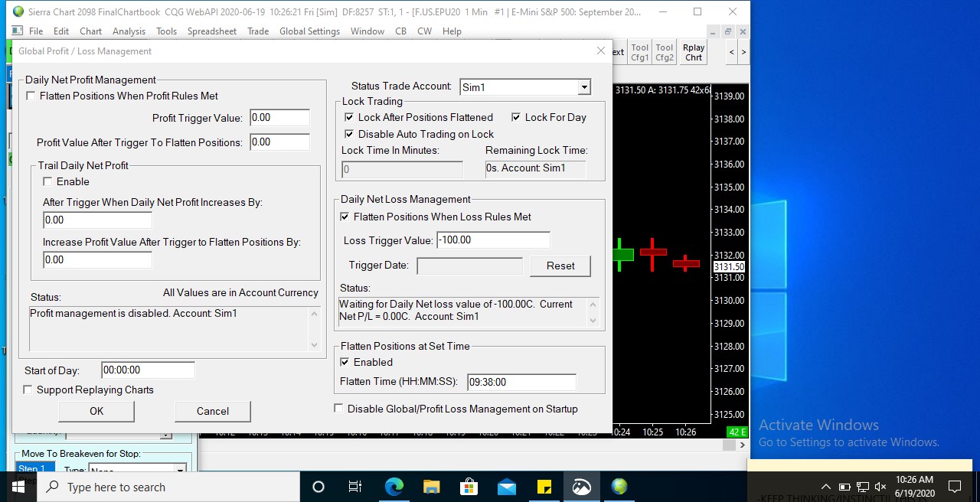Screen dimensions: 980x502
Task: Click the green globe taskbar icon
Action: [619, 487]
